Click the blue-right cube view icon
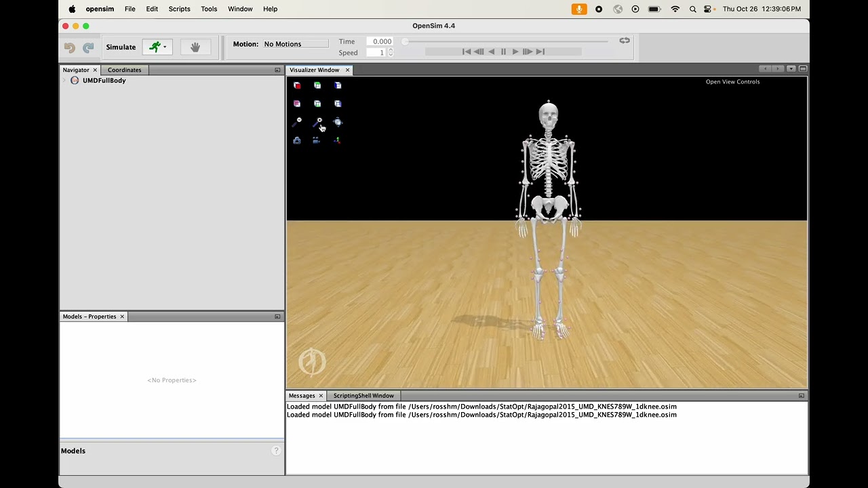This screenshot has height=488, width=868. [338, 104]
